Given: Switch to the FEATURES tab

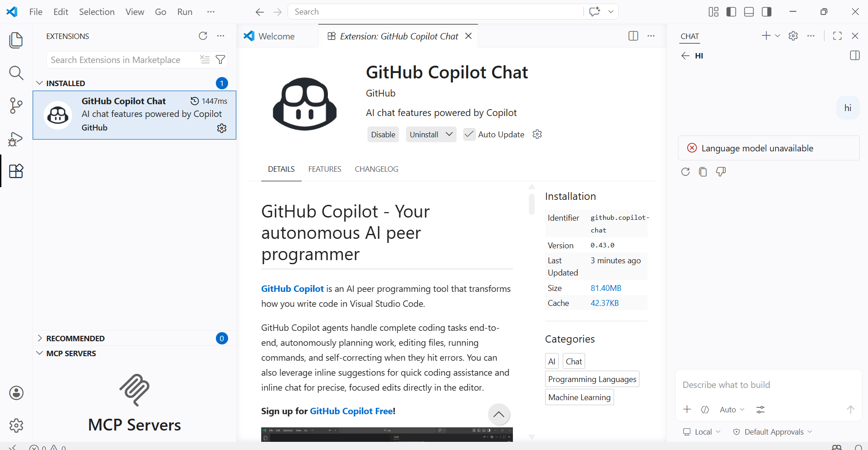Looking at the screenshot, I should coord(325,169).
